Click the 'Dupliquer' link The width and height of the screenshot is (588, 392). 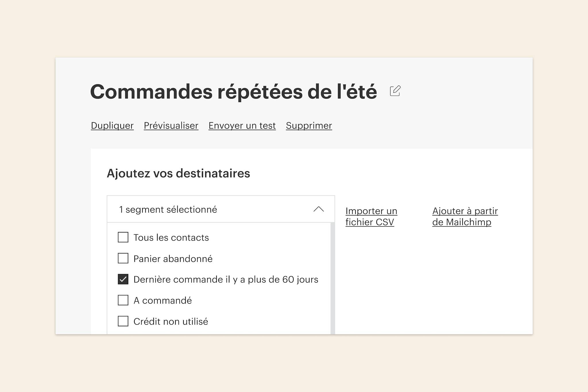[x=112, y=126]
